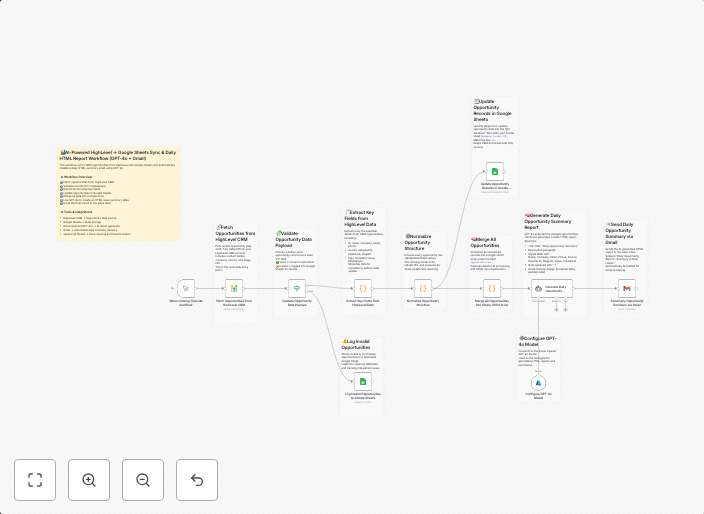The image size is (704, 514).
Task: Open the Configure GPT-4o Model Azure node
Action: 538,383
